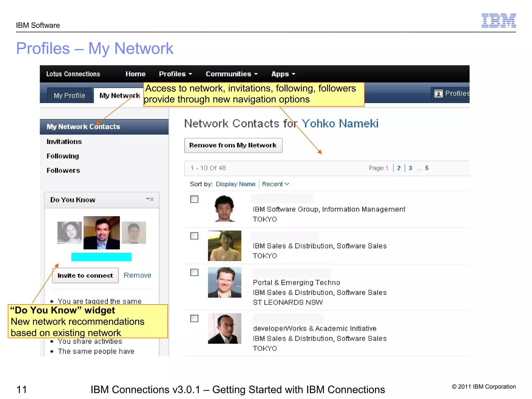Viewport: 532px width, 399px height.
Task: Click Remove from My Network button
Action: 233,145
